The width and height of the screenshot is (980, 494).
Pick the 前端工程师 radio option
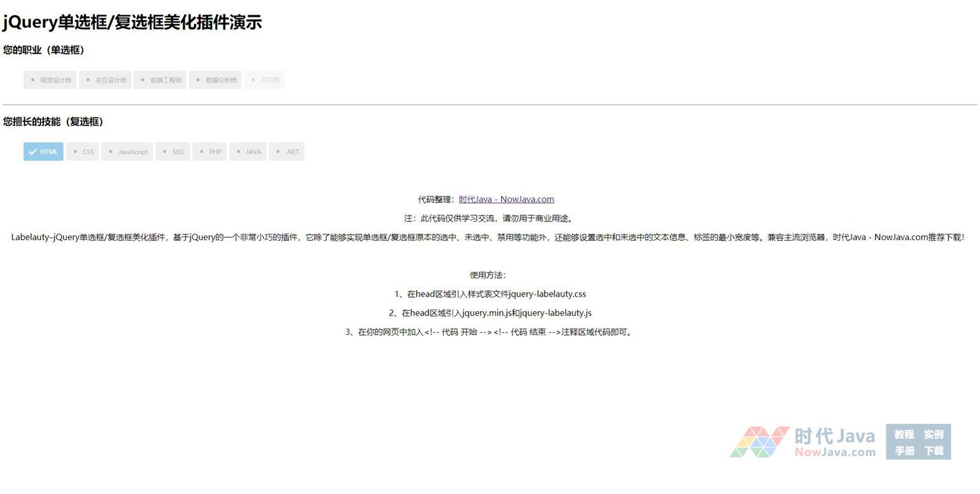click(160, 80)
